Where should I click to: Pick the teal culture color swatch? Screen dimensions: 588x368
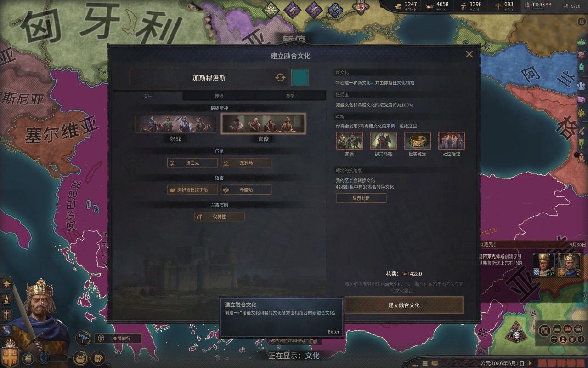tap(300, 78)
